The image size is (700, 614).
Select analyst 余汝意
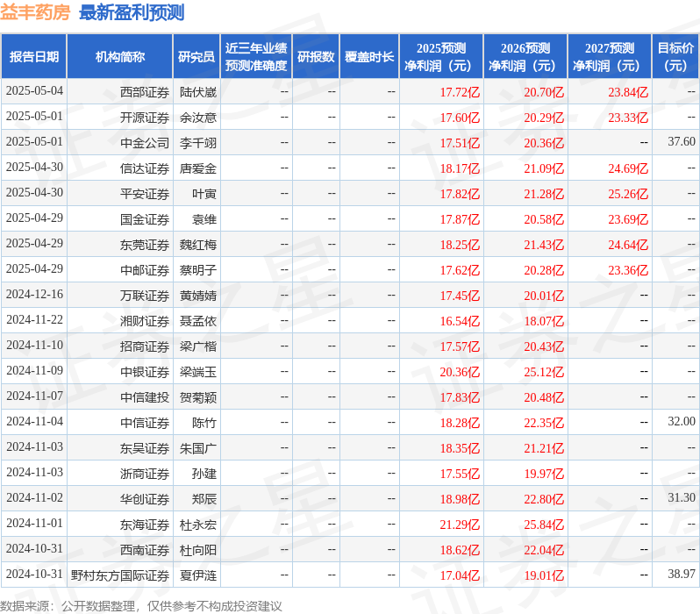[197, 118]
